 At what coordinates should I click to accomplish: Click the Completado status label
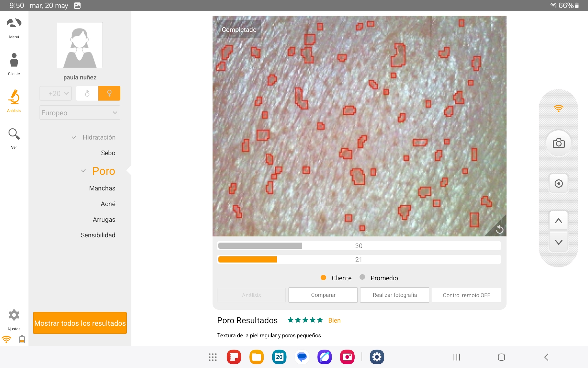pos(239,29)
